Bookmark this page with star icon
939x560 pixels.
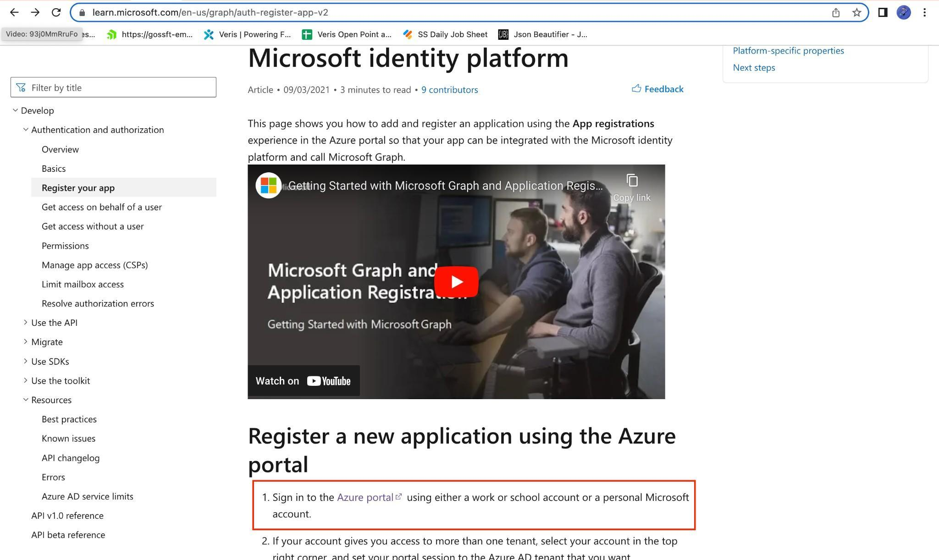point(856,12)
